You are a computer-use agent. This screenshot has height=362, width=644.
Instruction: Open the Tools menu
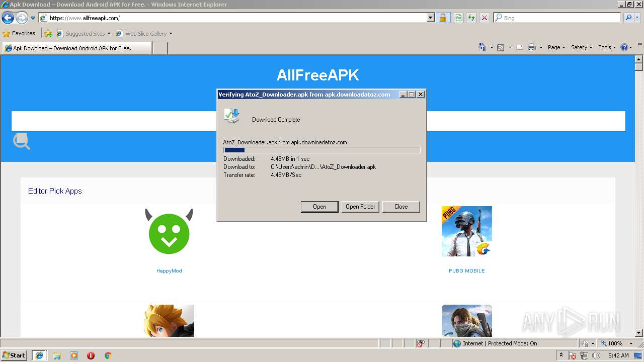[x=607, y=47]
